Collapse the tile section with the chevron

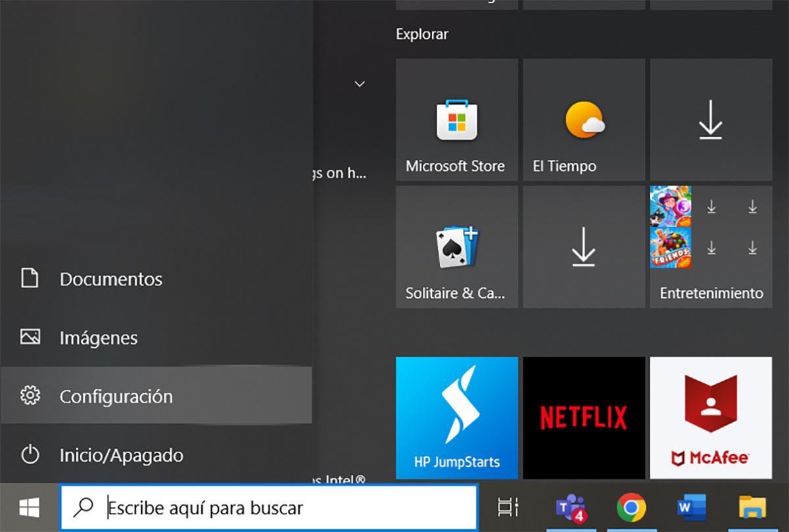[359, 84]
